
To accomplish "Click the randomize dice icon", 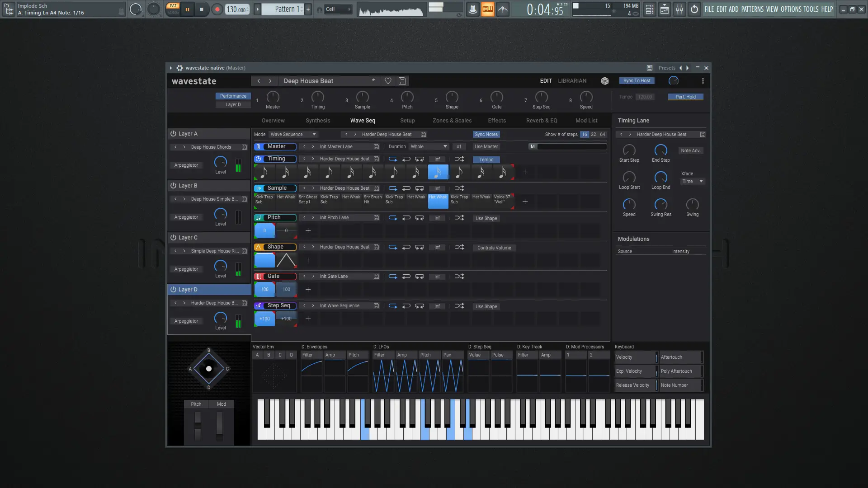I will coord(604,81).
